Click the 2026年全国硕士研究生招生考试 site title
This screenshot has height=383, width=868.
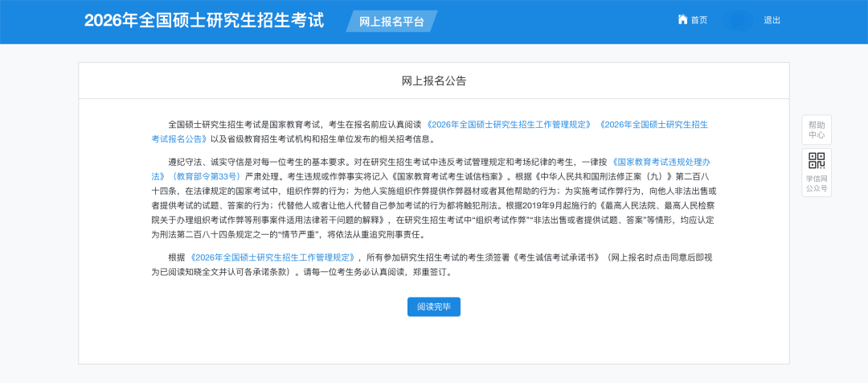204,21
